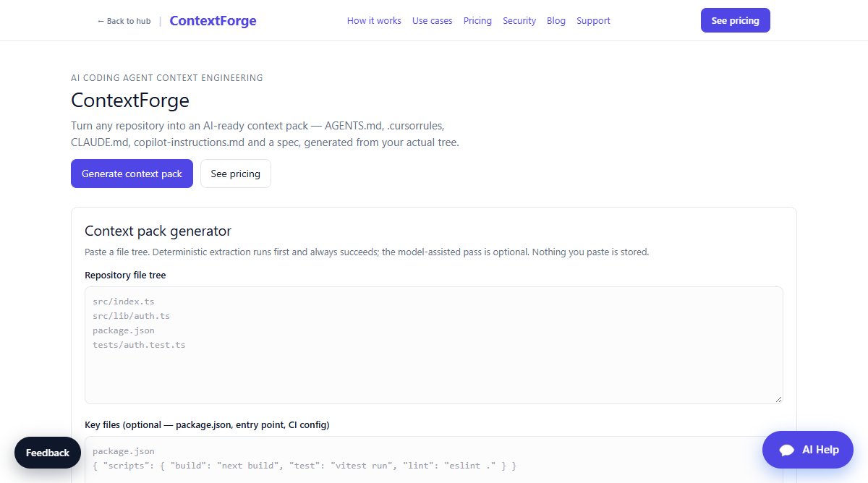Visit the Blog nav link
This screenshot has width=868, height=483.
click(556, 21)
